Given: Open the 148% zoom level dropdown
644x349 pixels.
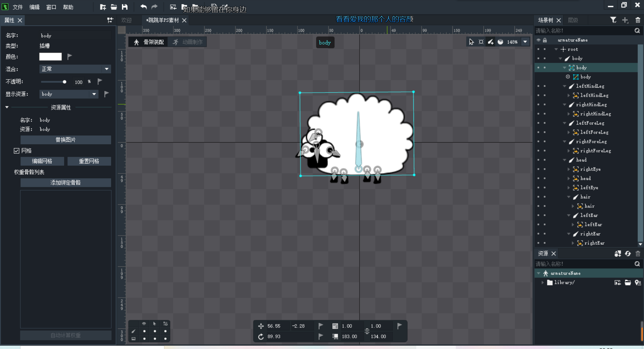Looking at the screenshot, I should [525, 42].
